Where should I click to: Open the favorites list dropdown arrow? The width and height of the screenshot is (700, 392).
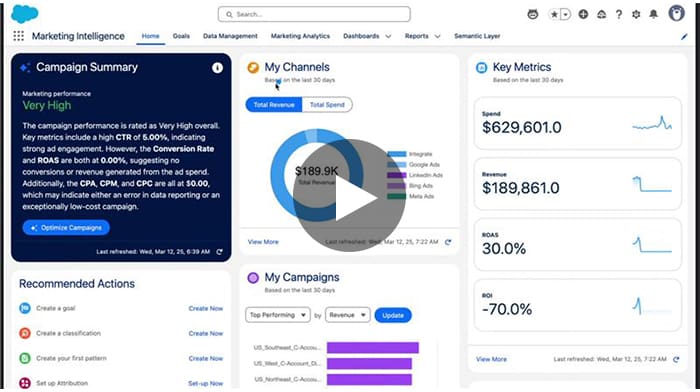point(565,14)
